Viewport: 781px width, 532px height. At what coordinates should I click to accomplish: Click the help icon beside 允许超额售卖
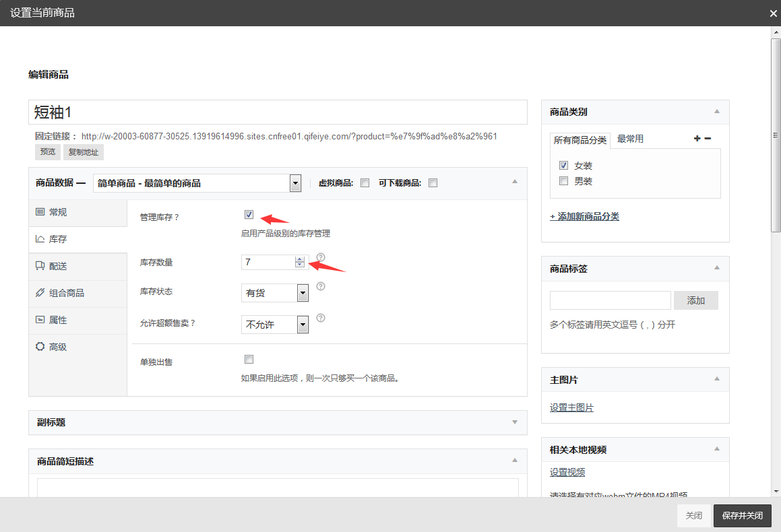(x=321, y=318)
